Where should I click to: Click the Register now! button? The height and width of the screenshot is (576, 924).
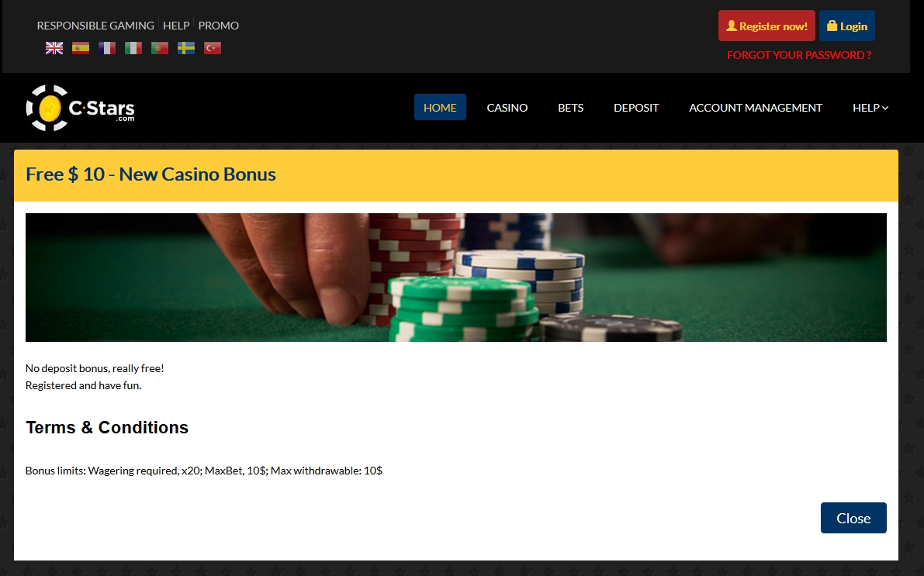click(x=767, y=26)
